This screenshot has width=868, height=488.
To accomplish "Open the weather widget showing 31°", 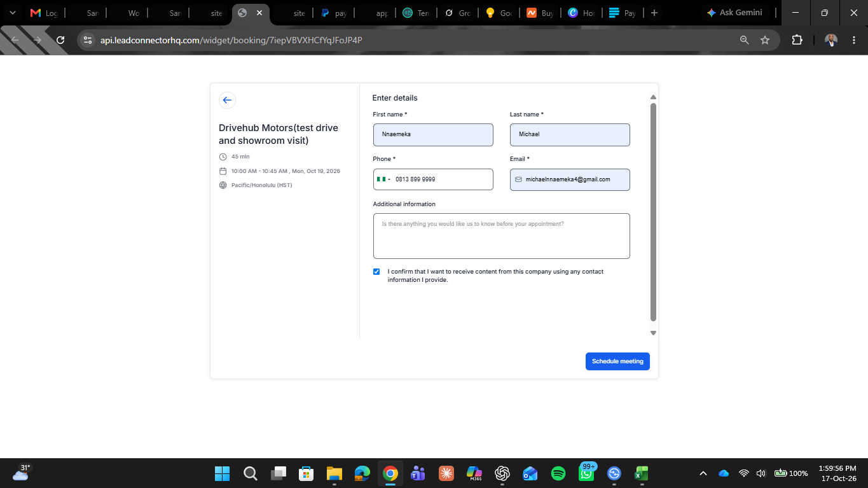I will click(21, 473).
